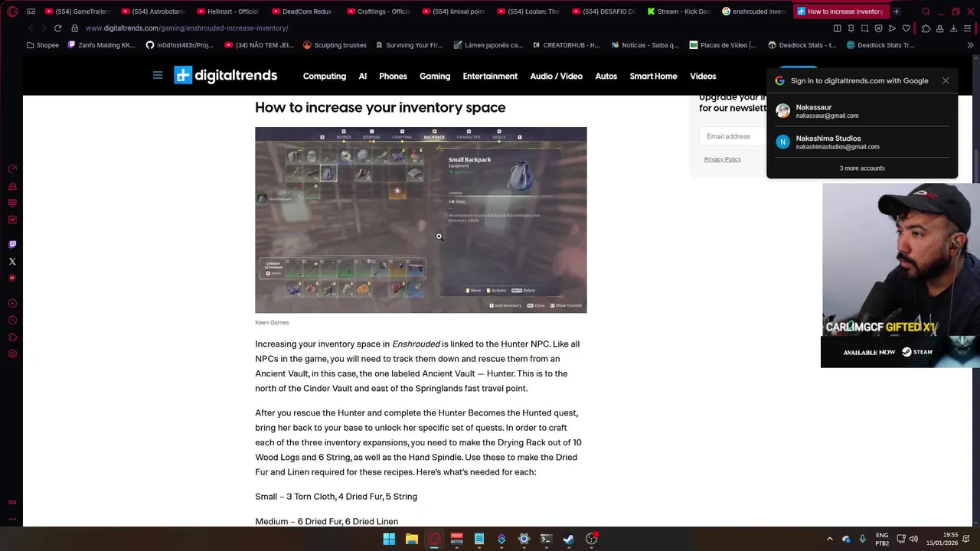Click the bookmark heart icon in address bar
Viewport: 980px width, 551px height.
click(x=906, y=28)
